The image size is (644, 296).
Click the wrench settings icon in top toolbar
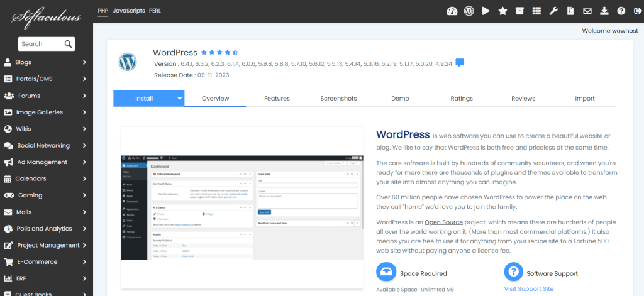click(553, 11)
